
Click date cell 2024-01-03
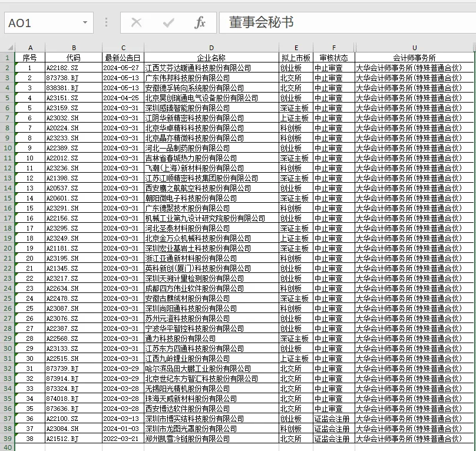[123, 429]
